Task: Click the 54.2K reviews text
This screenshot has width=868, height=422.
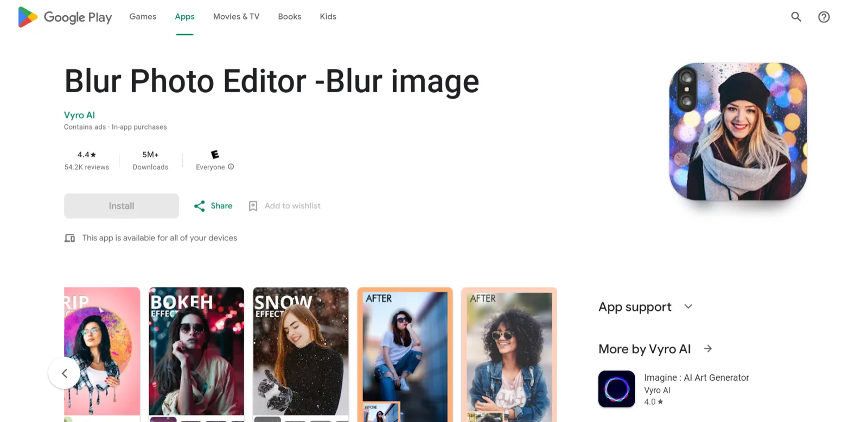Action: [87, 167]
